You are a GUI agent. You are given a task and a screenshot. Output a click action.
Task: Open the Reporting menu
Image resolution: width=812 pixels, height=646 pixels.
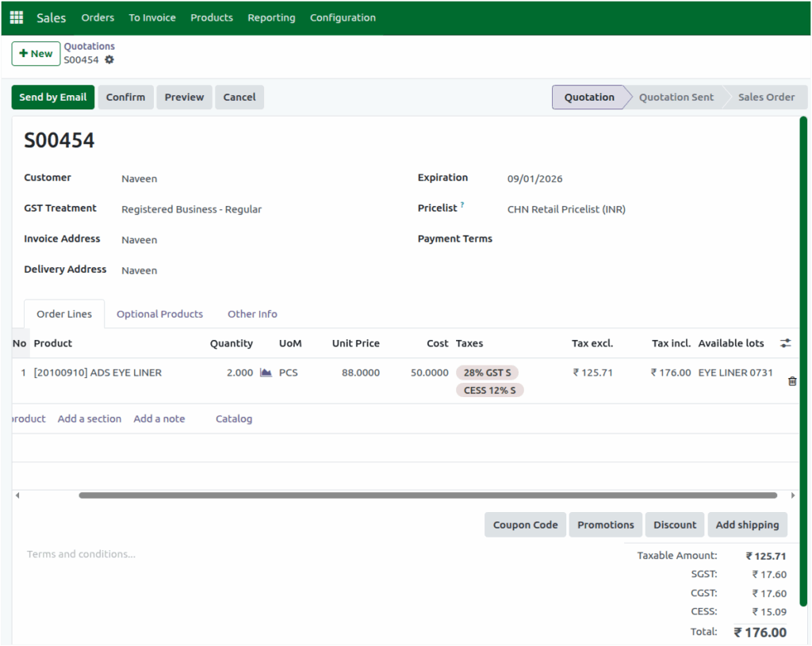(271, 17)
